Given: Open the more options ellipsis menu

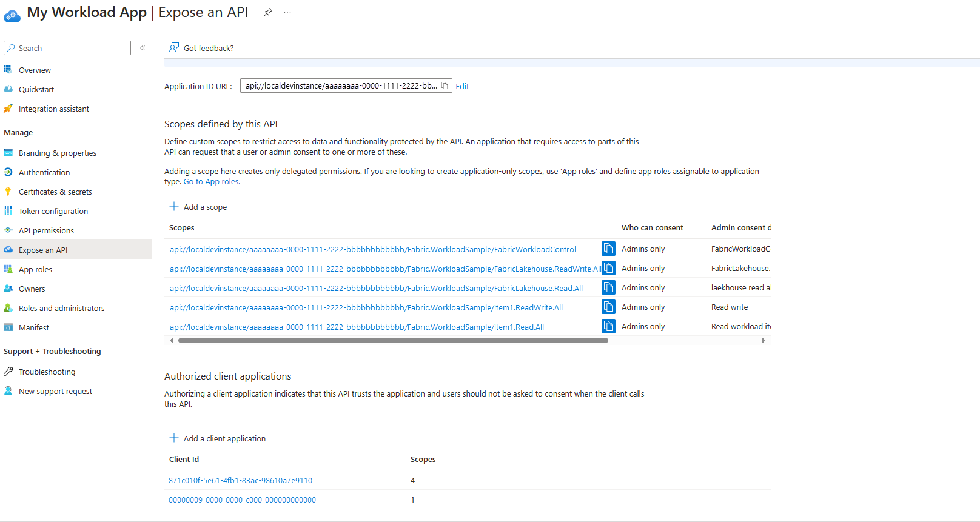Looking at the screenshot, I should 287,12.
